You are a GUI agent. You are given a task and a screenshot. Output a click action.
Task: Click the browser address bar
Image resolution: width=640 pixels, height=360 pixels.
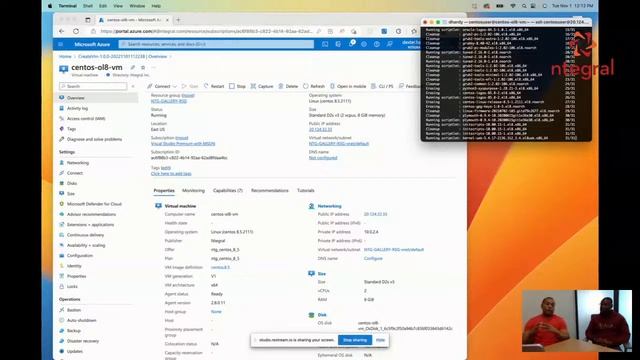(206, 31)
